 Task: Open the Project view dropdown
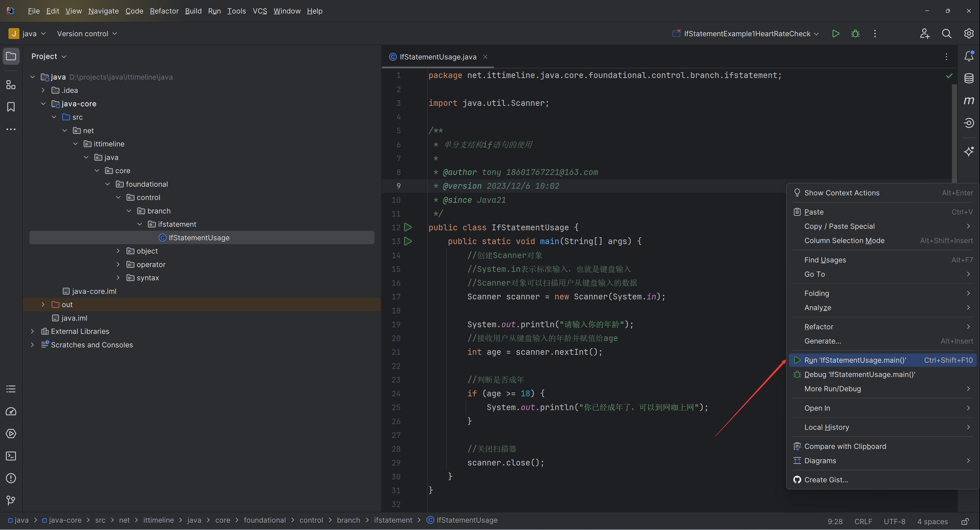coord(49,56)
